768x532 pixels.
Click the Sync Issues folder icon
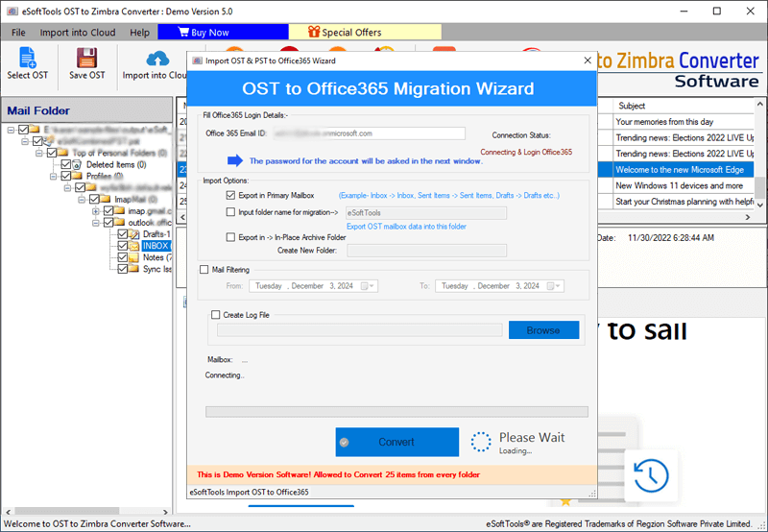133,269
